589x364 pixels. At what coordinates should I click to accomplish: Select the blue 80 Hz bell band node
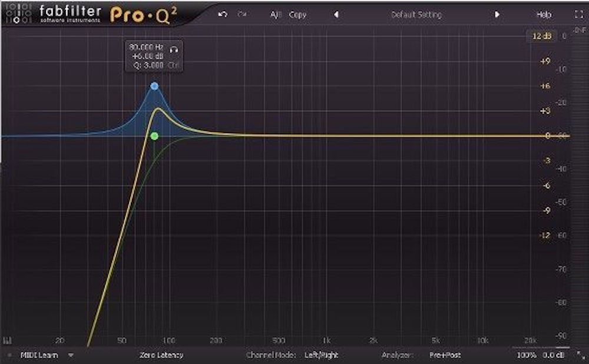[x=154, y=86]
